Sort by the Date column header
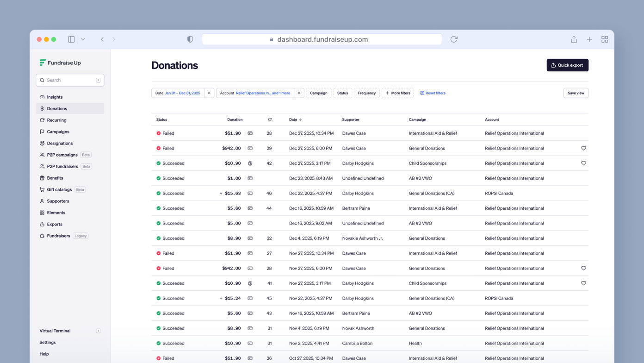Screen dimensions: 644x363 (295, 119)
